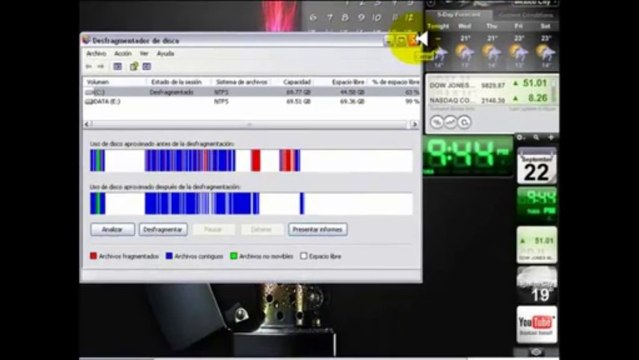Click the back arrow in the defragmenter toolbar
This screenshot has width=639, height=360.
[x=88, y=66]
